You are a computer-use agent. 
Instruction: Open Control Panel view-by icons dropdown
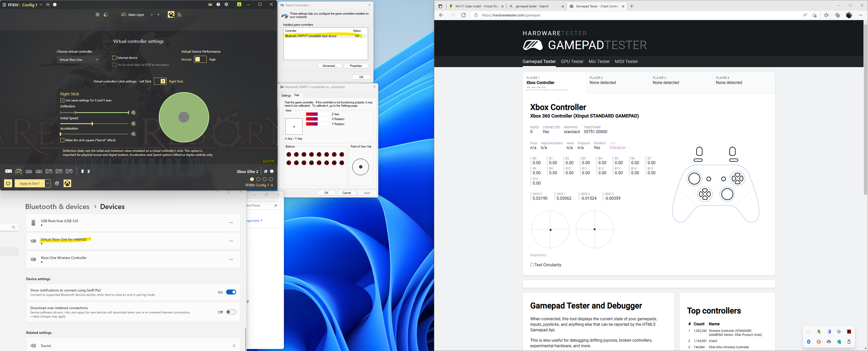click(x=254, y=221)
